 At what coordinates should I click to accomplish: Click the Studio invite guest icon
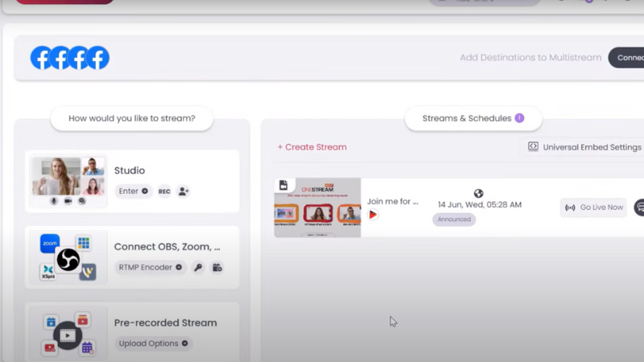click(x=184, y=191)
